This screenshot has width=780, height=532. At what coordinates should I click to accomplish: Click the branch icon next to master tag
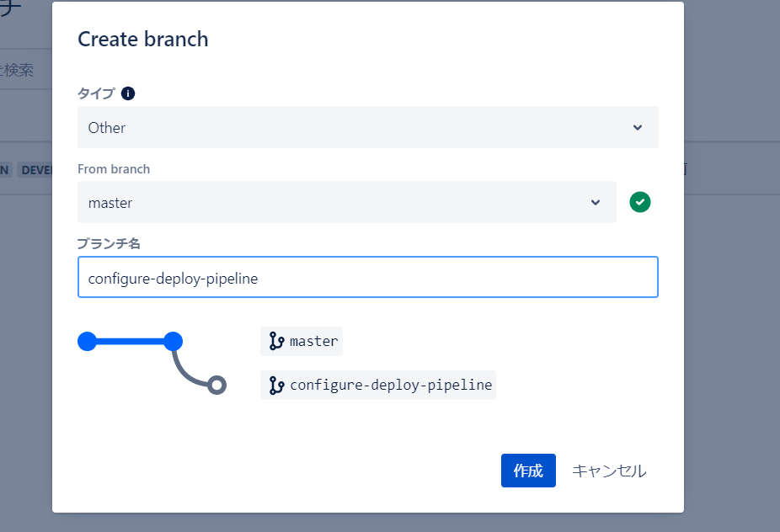click(276, 341)
